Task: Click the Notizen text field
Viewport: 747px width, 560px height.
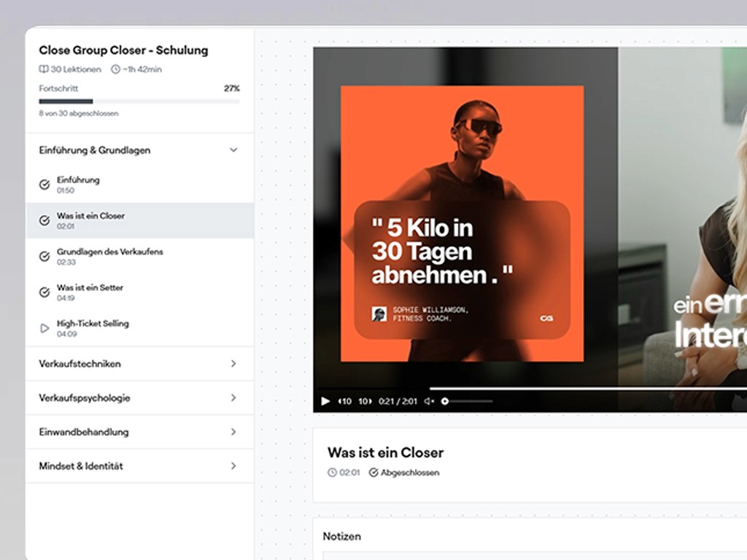Action: pyautogui.click(x=535, y=556)
